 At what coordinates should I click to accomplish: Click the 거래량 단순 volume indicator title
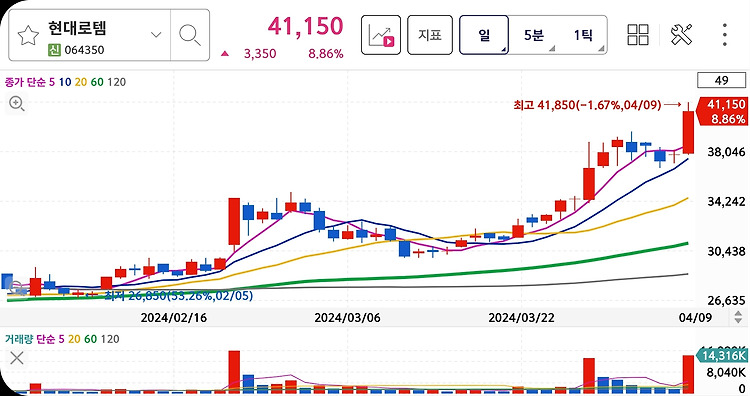tap(30, 339)
